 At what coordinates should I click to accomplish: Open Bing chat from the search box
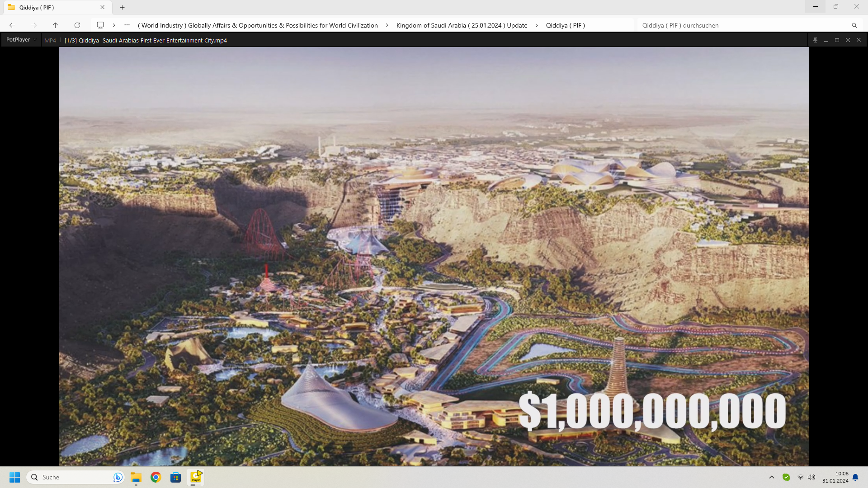pos(118,477)
